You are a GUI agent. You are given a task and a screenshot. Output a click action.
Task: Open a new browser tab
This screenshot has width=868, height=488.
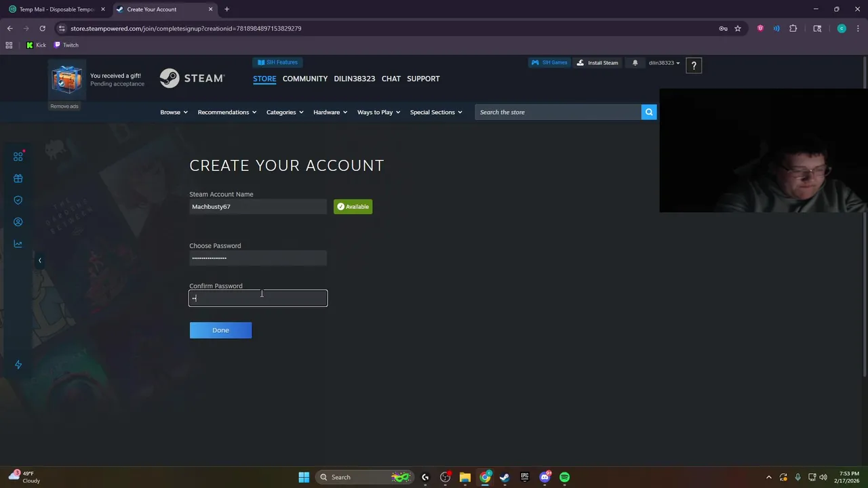click(x=227, y=9)
